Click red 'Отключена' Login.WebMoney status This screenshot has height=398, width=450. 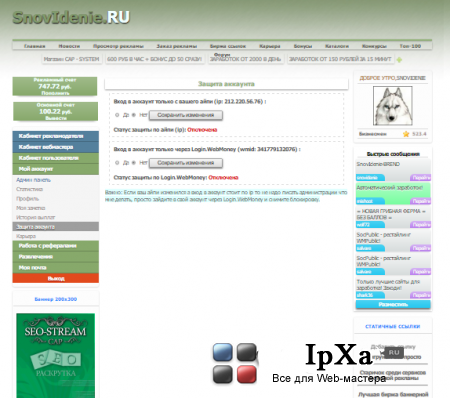[x=223, y=177]
